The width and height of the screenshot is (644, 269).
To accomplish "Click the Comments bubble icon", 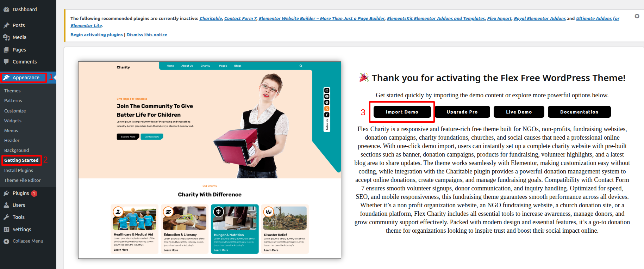I will point(6,62).
